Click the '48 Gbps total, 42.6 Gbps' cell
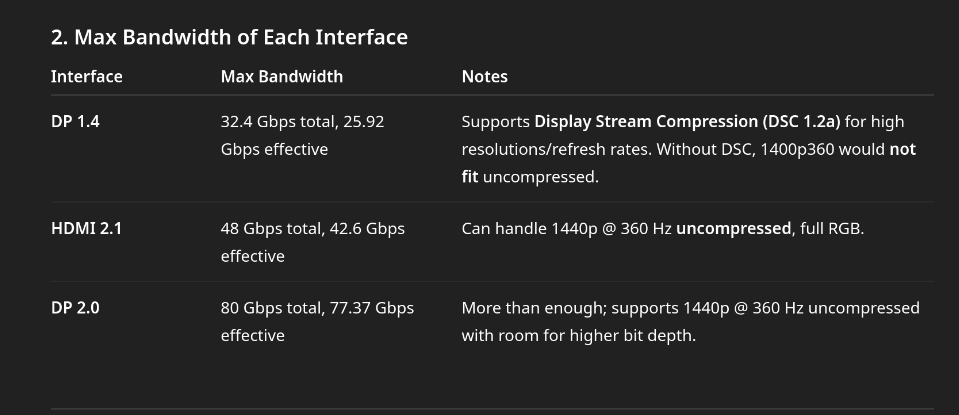 tap(313, 229)
